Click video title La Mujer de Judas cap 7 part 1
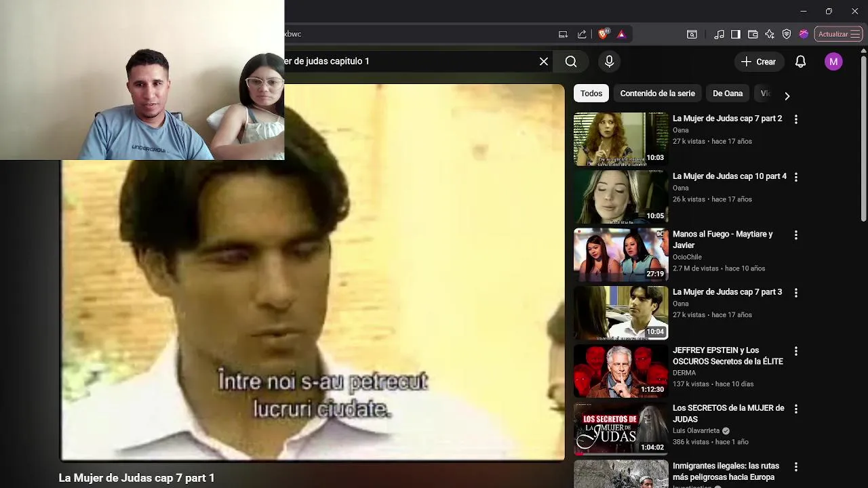Screen dimensions: 868x488 point(137,478)
